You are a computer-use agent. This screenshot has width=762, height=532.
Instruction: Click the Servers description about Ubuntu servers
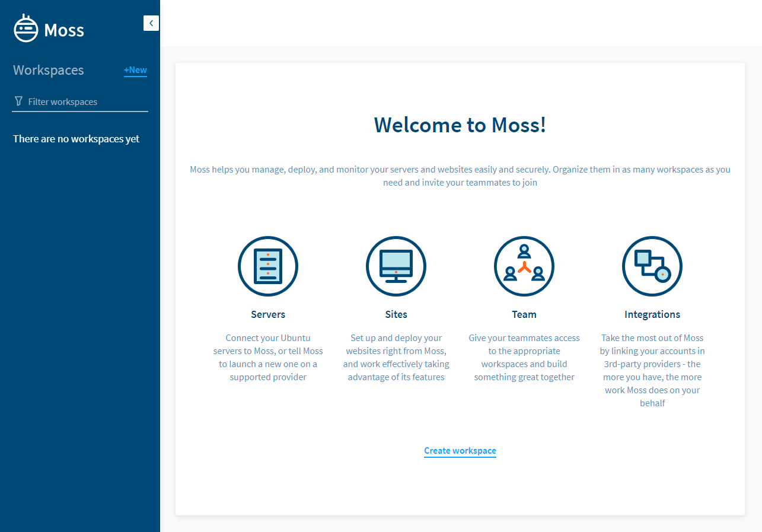[x=268, y=357]
